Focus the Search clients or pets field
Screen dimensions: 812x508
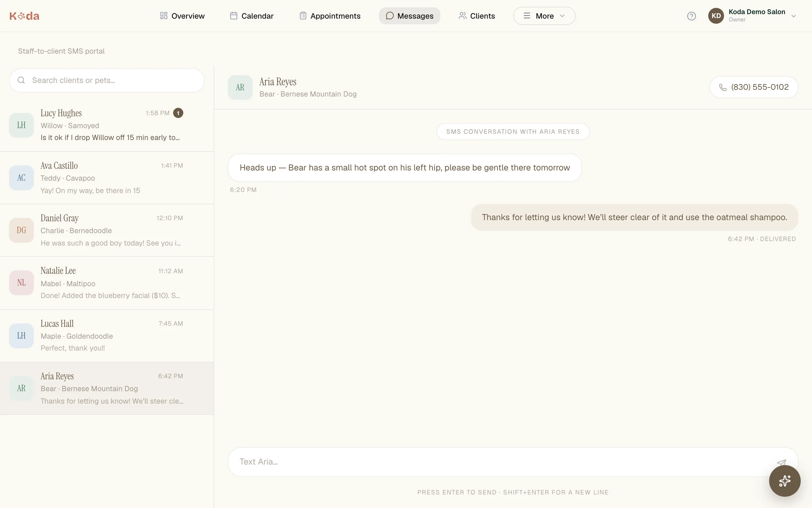point(107,80)
